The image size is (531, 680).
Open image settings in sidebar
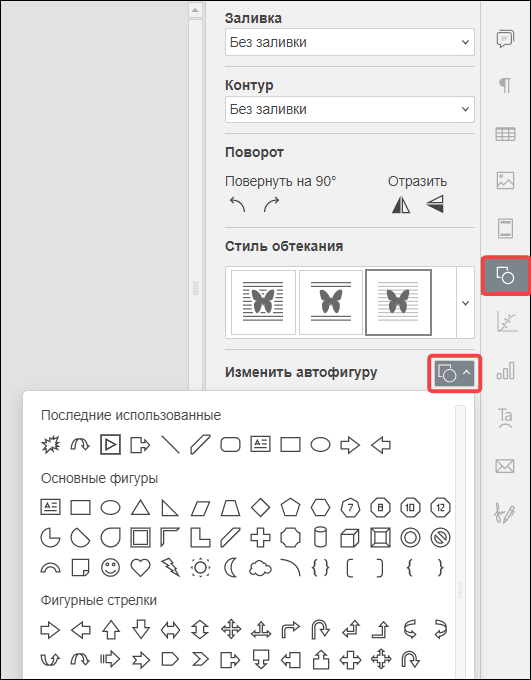pos(505,180)
